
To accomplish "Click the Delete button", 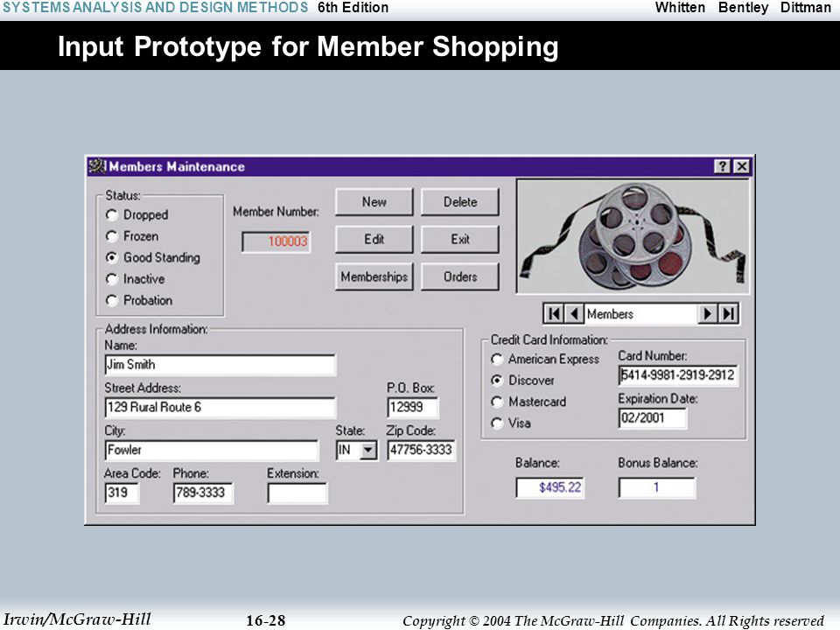I will click(460, 202).
